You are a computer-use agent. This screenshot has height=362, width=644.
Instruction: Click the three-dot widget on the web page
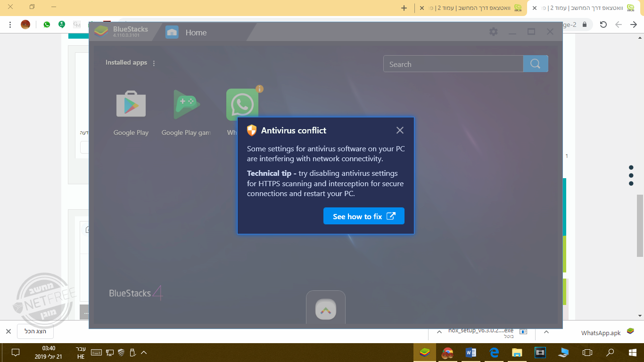pyautogui.click(x=631, y=175)
